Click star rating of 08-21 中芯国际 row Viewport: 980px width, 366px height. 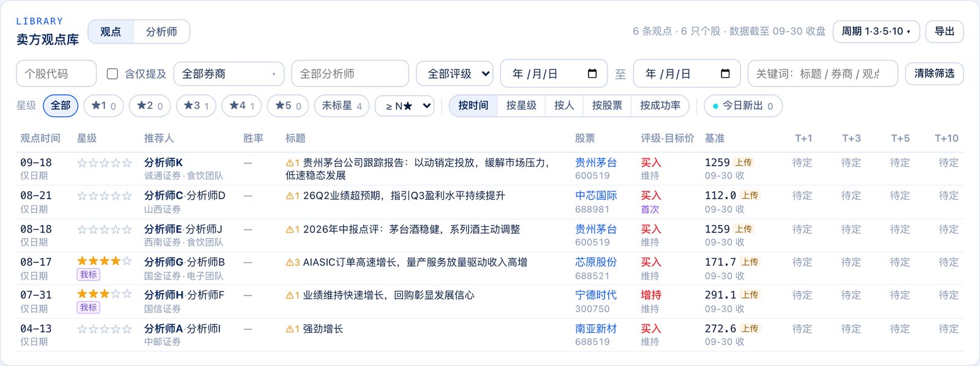coord(105,196)
